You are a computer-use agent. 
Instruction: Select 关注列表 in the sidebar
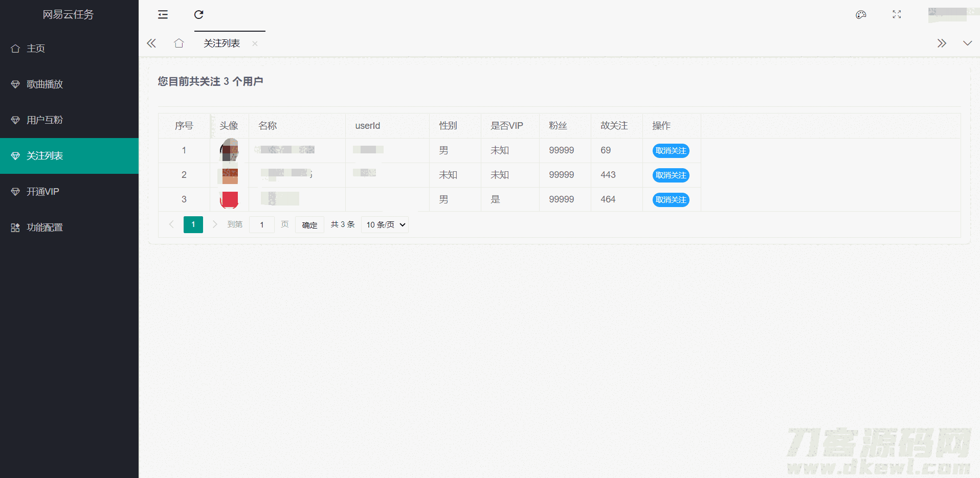69,156
